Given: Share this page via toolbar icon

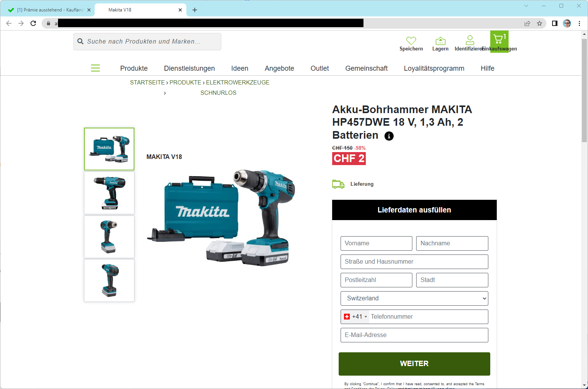Looking at the screenshot, I should click(527, 23).
